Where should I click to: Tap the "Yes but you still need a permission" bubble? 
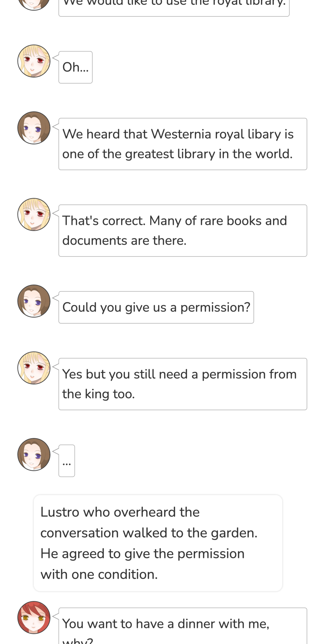[x=183, y=384]
